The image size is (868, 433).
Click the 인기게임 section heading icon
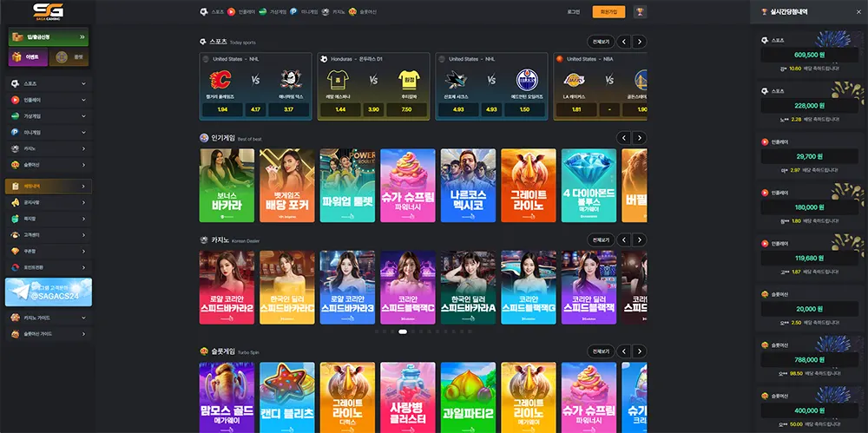pyautogui.click(x=204, y=138)
